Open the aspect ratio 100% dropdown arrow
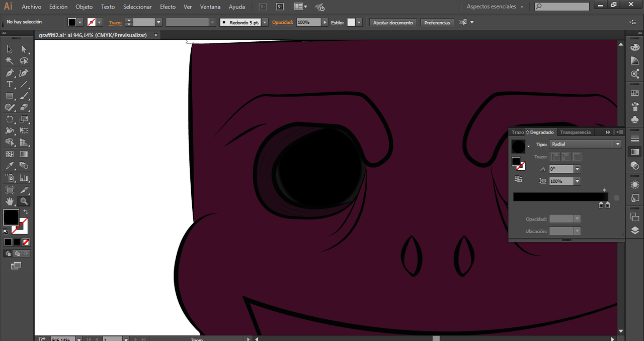This screenshot has height=341, width=644. [577, 181]
